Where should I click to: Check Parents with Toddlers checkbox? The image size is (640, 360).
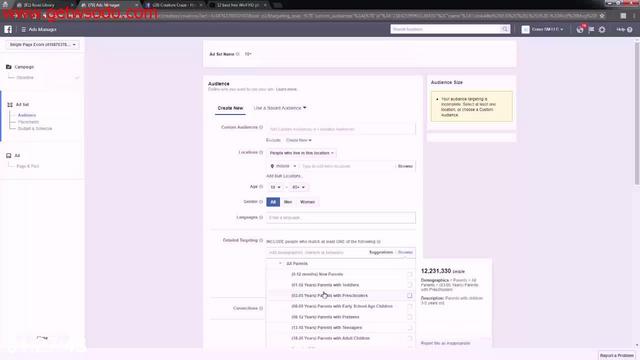tap(409, 285)
